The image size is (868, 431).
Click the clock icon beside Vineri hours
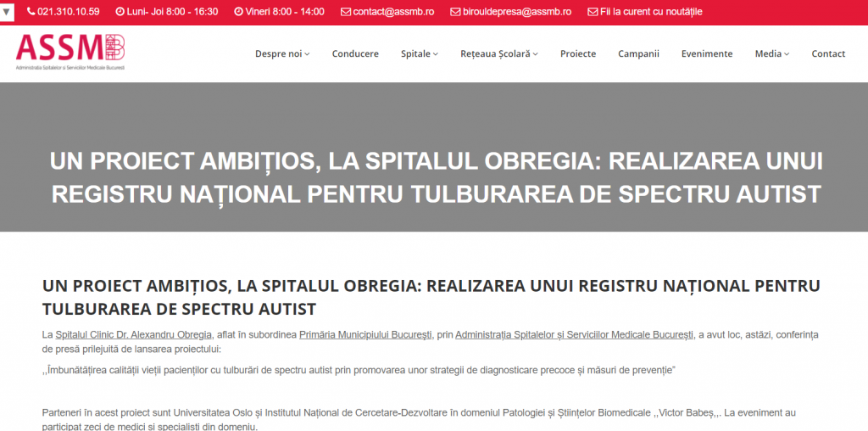pyautogui.click(x=238, y=12)
